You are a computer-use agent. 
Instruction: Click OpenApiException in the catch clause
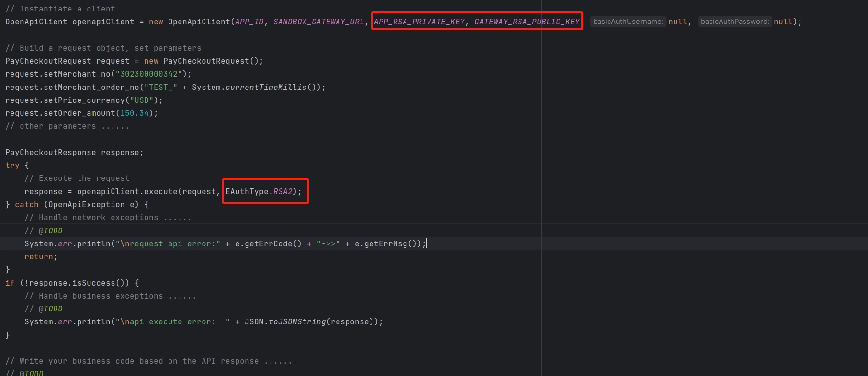click(87, 204)
